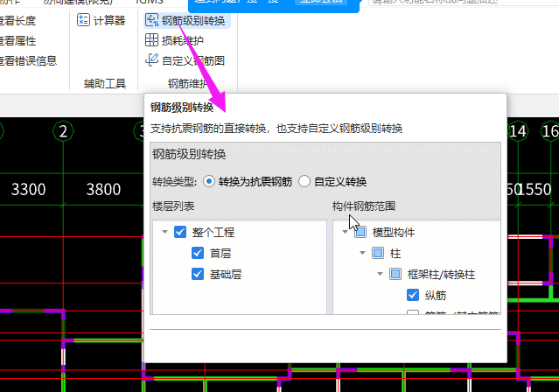Click the 基础层 text in floor list
The width and height of the screenshot is (559, 392).
click(x=226, y=274)
